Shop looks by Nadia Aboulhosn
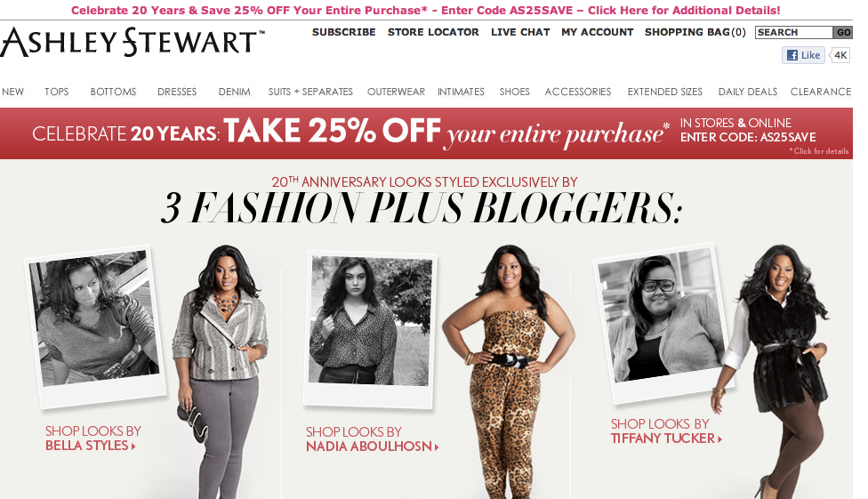Viewport: 868px width, 499px height. tap(372, 439)
